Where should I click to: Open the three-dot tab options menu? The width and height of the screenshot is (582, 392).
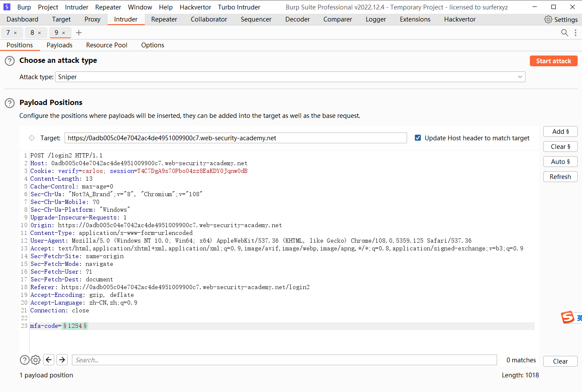coord(576,33)
